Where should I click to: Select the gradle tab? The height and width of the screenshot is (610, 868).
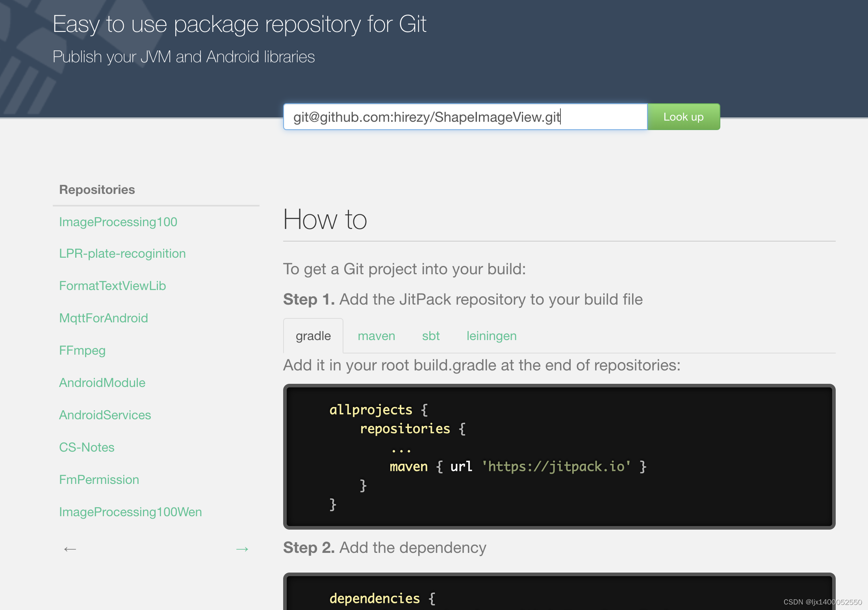313,336
